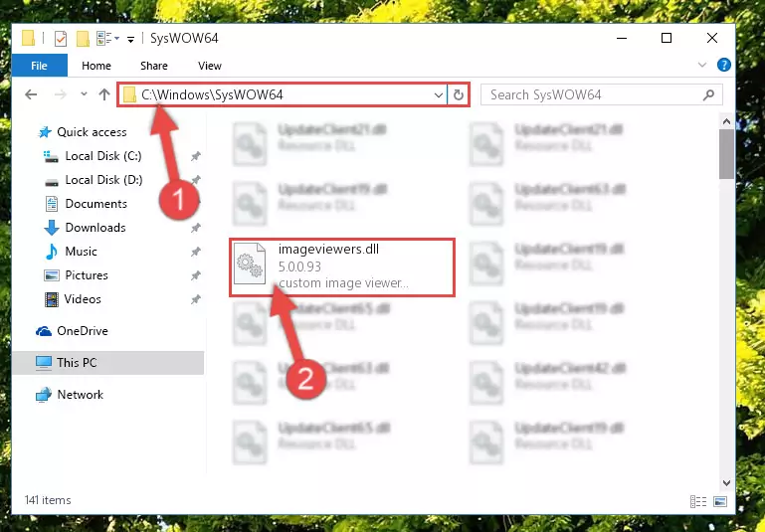This screenshot has height=532, width=765.
Task: Go forward with the right arrow
Action: 61,94
